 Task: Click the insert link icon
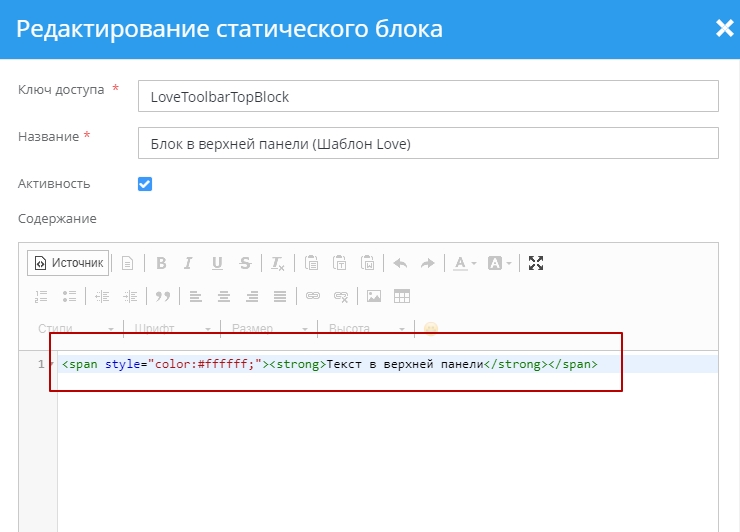[x=312, y=296]
